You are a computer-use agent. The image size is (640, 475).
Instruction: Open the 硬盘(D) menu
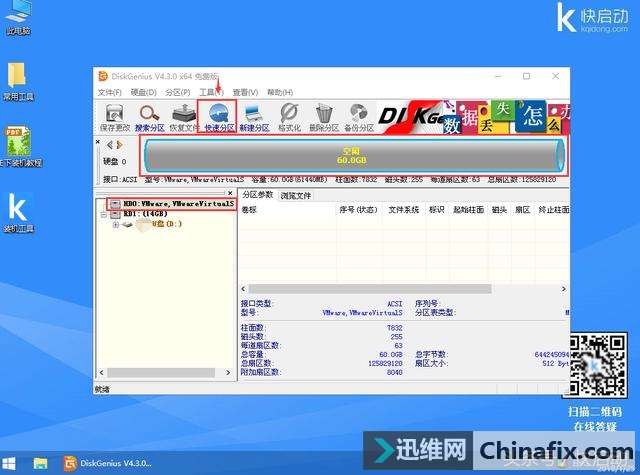click(x=143, y=92)
